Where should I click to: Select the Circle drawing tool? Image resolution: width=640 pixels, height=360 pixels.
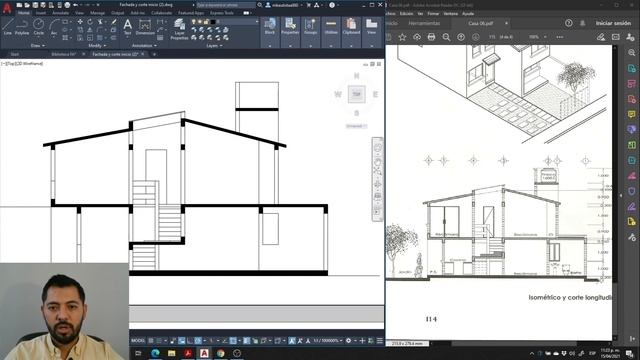pos(38,27)
